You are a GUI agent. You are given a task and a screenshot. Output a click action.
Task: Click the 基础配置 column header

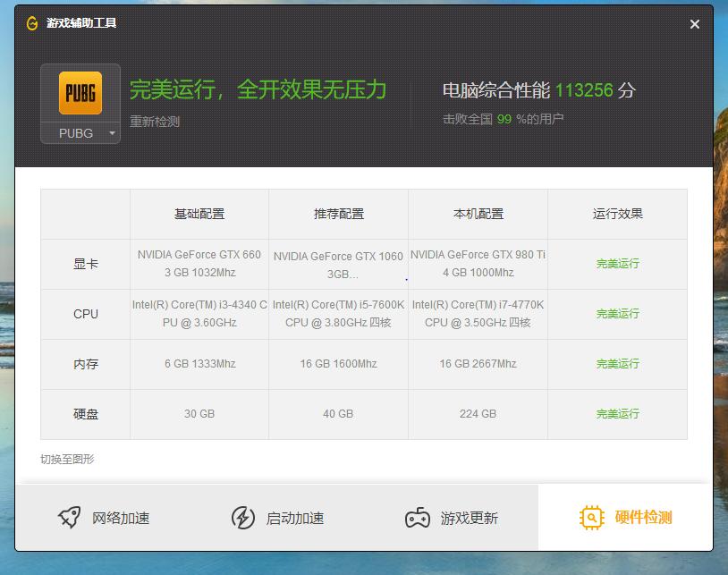pyautogui.click(x=199, y=214)
